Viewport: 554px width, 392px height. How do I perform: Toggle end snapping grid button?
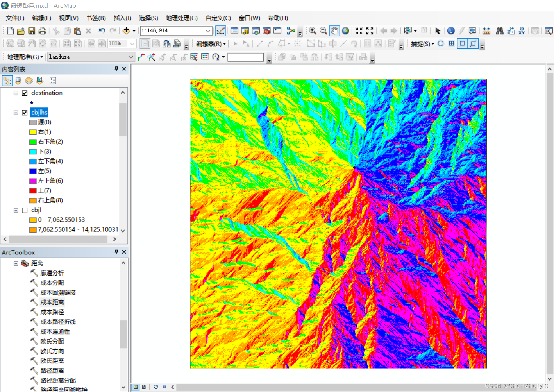(451, 43)
